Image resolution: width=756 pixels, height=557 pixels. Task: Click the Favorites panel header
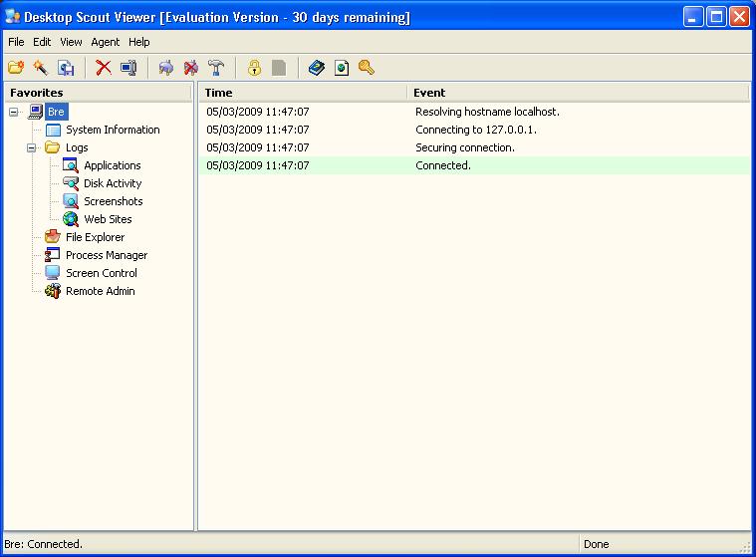[98, 93]
